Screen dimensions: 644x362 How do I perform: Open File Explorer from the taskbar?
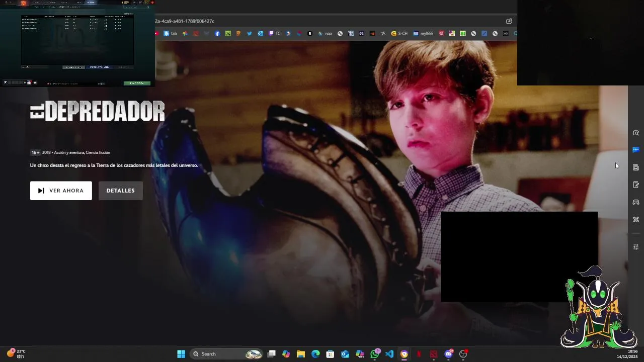(301, 354)
